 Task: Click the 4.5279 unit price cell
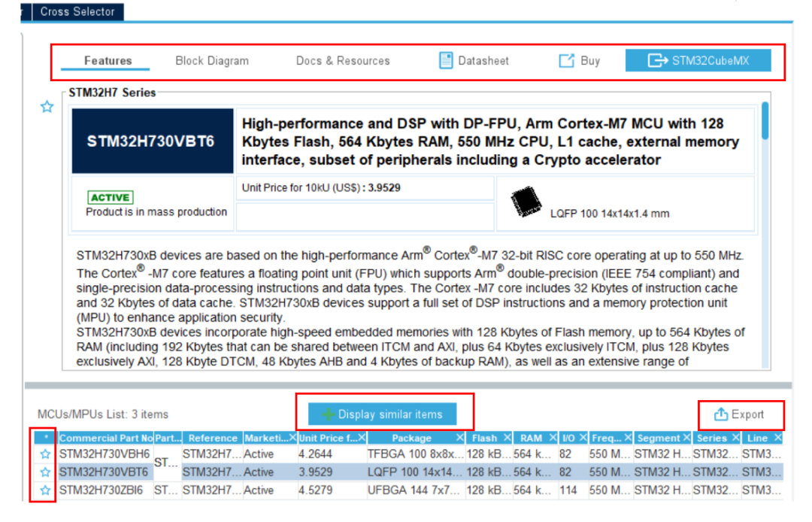[x=332, y=490]
